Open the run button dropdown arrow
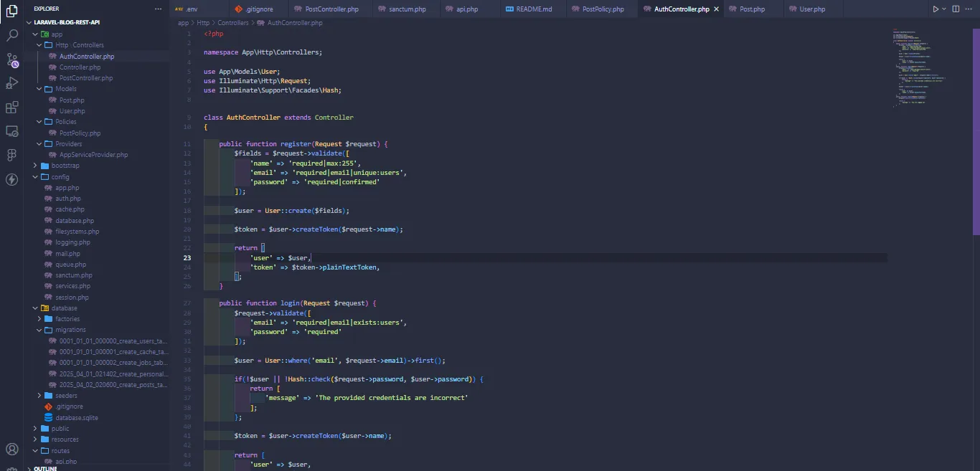 pos(943,9)
